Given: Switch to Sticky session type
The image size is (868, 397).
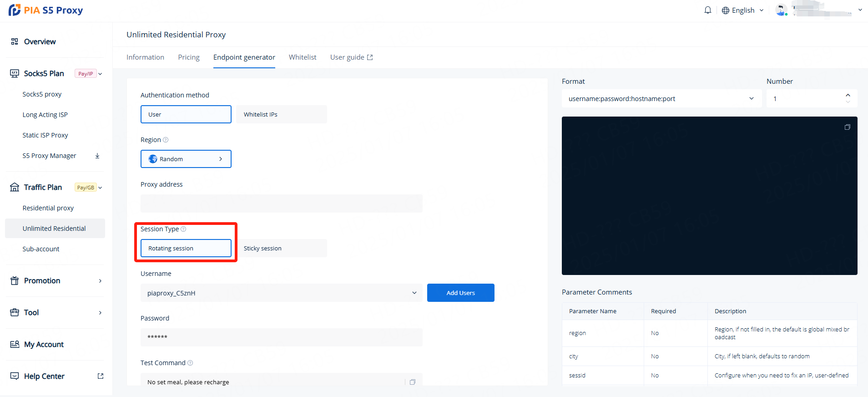Looking at the screenshot, I should click(281, 248).
